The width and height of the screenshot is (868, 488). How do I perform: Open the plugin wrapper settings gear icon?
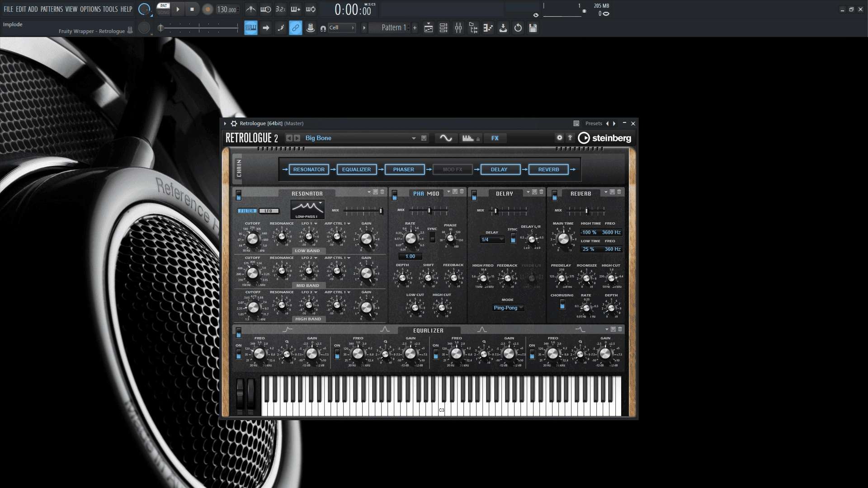234,123
